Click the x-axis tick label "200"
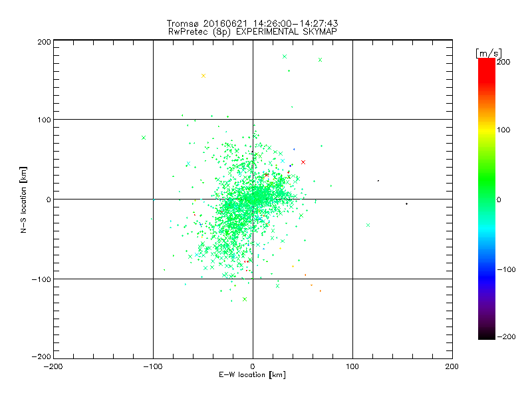The image size is (532, 399). click(x=452, y=366)
